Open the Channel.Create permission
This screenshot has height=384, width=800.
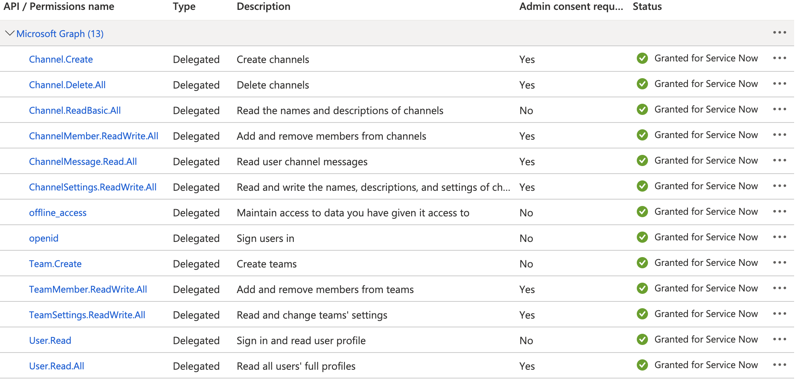pos(61,59)
